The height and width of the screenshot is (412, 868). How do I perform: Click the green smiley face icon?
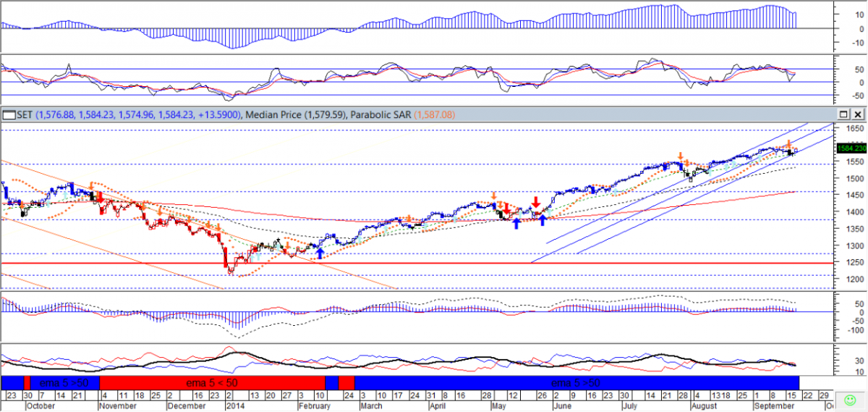click(850, 400)
